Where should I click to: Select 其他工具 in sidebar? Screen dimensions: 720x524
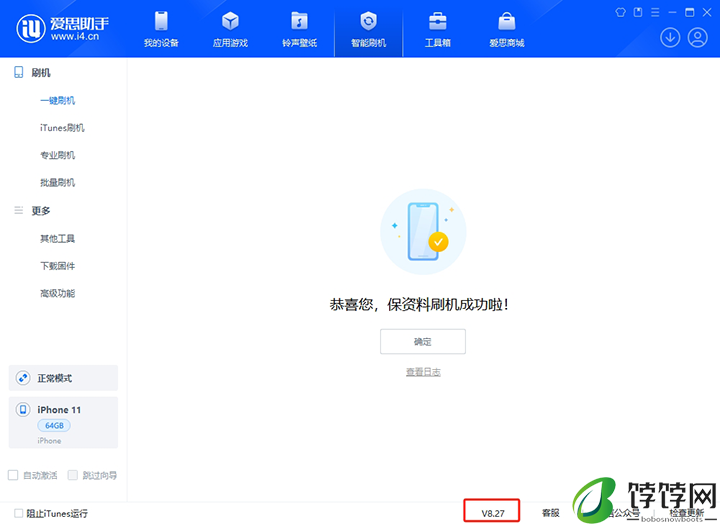[x=57, y=238]
